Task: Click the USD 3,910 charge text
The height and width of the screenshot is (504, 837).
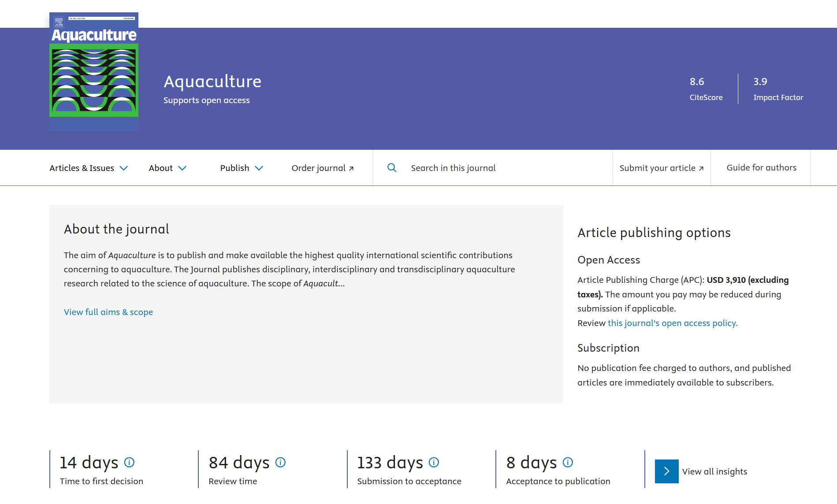Action: (x=726, y=280)
